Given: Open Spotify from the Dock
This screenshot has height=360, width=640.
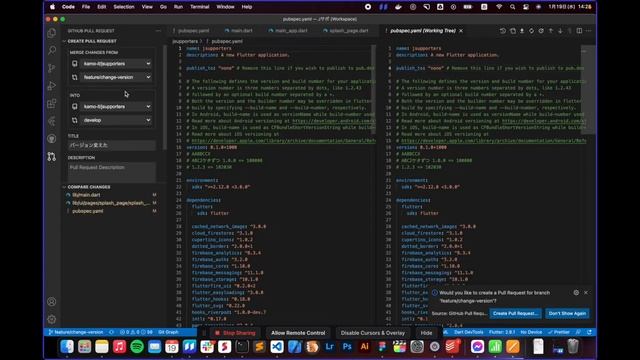Looking at the screenshot, I should tap(137, 347).
